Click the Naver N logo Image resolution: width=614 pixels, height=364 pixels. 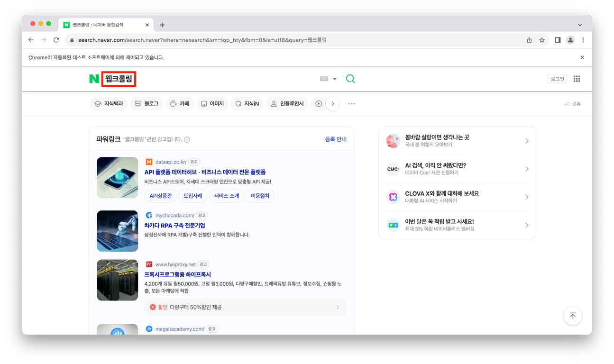(x=93, y=78)
